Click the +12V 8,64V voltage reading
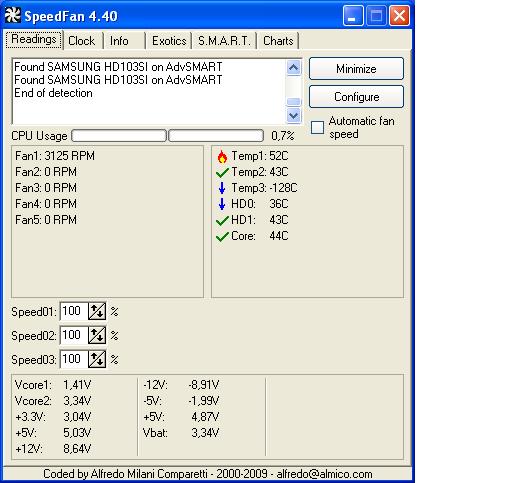Viewport: 512px width, 483px height. (53, 449)
